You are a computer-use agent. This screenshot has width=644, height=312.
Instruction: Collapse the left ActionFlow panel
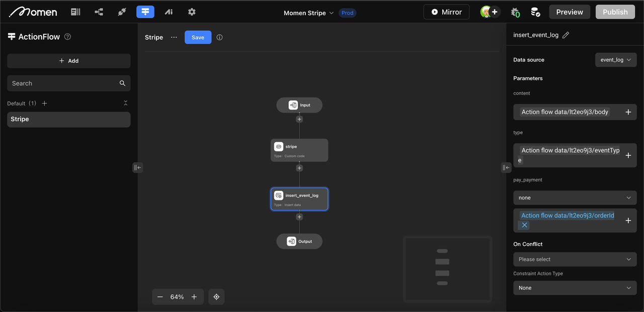[x=137, y=167]
